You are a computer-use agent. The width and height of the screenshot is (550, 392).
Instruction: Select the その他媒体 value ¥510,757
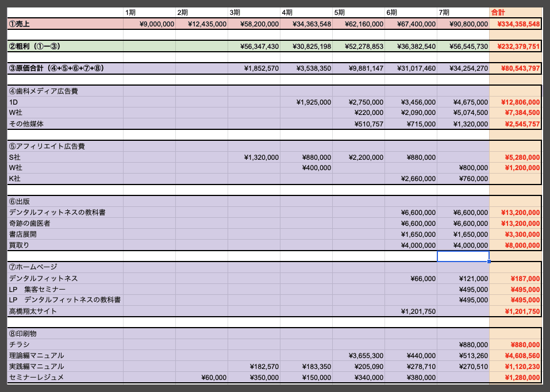(359, 124)
